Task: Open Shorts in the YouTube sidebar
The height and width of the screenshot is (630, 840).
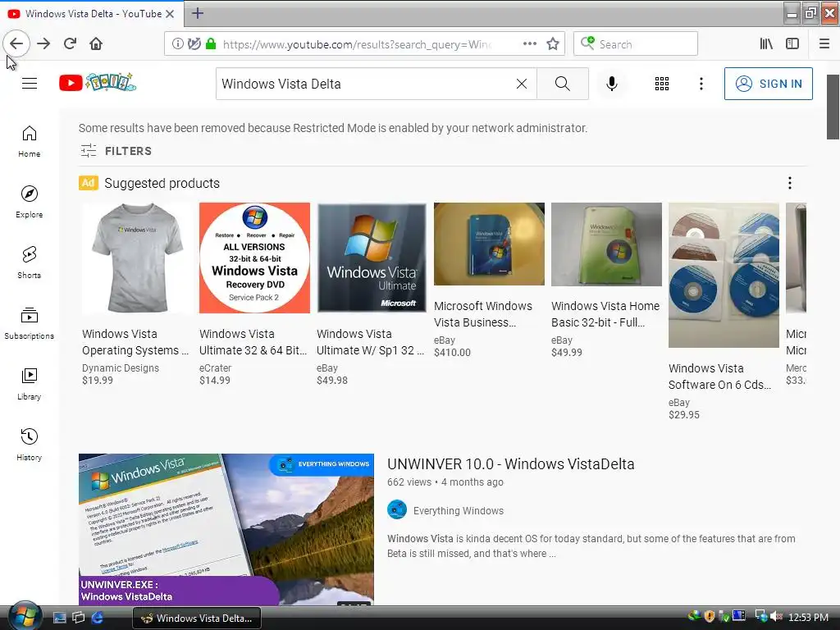Action: 30,262
